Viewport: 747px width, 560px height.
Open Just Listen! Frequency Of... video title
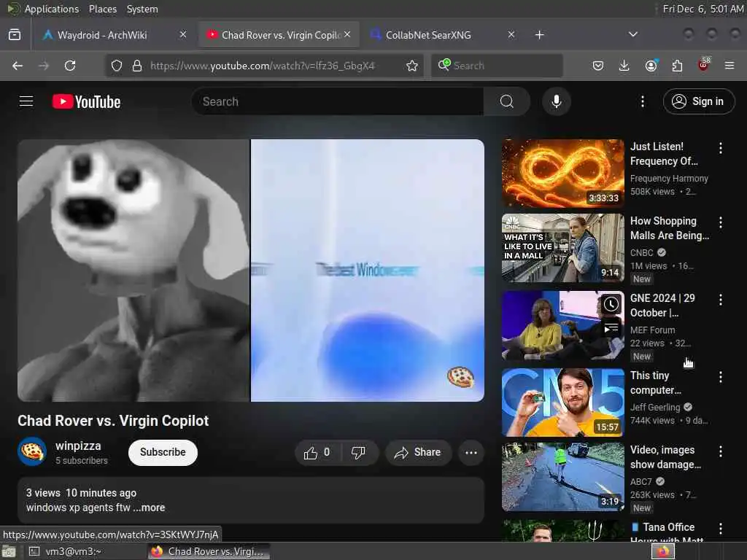click(x=665, y=154)
